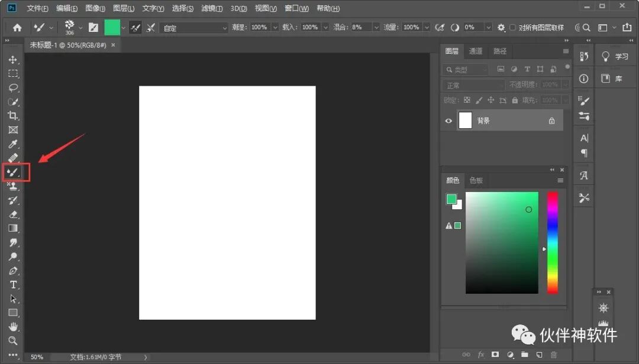
Task: Open the options bar settings gear
Action: pyautogui.click(x=501, y=27)
